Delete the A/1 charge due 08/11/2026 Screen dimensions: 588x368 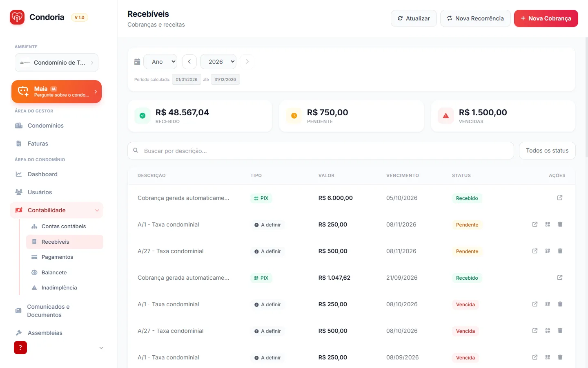click(560, 224)
